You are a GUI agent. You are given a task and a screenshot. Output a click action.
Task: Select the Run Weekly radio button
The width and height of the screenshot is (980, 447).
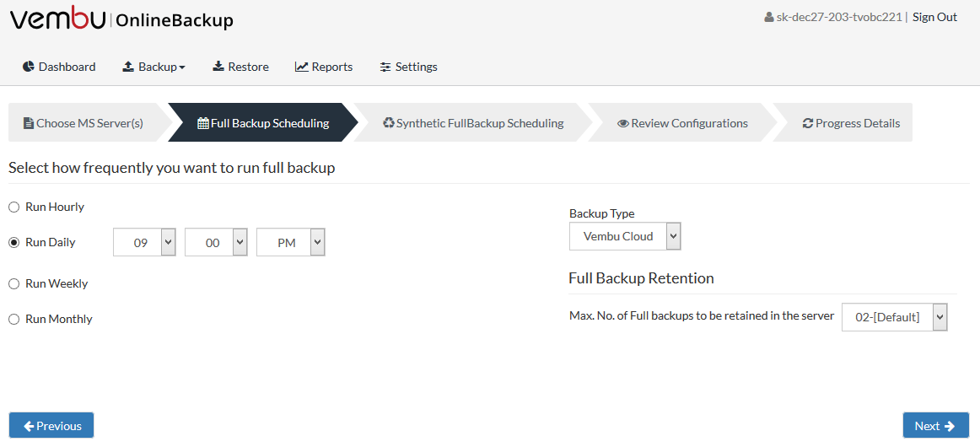pos(13,284)
